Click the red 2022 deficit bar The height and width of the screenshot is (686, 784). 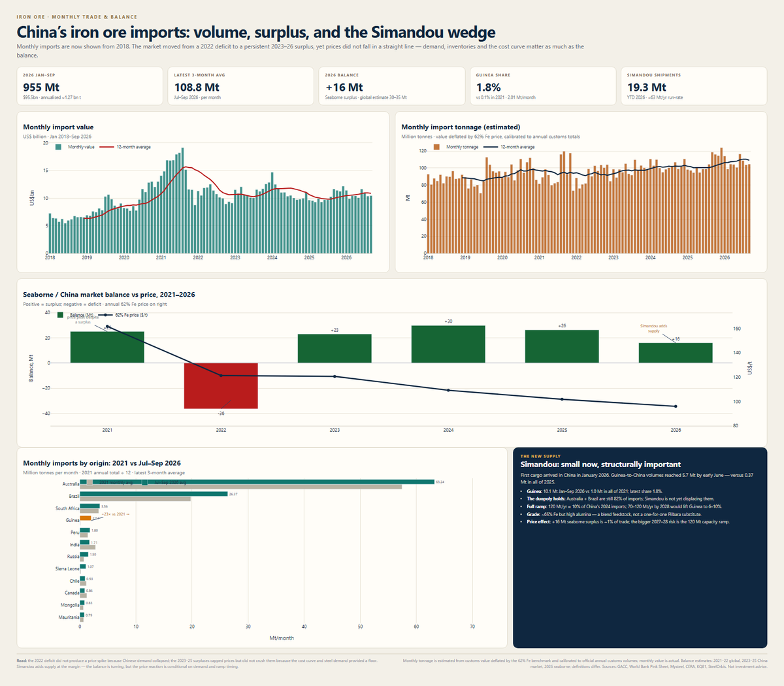pos(221,385)
